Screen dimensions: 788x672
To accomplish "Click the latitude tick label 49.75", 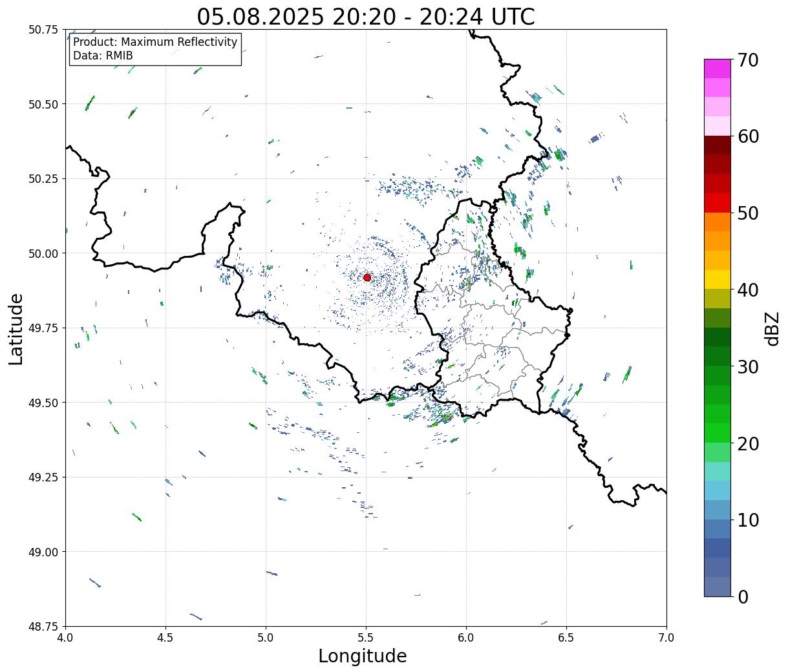I will click(43, 328).
